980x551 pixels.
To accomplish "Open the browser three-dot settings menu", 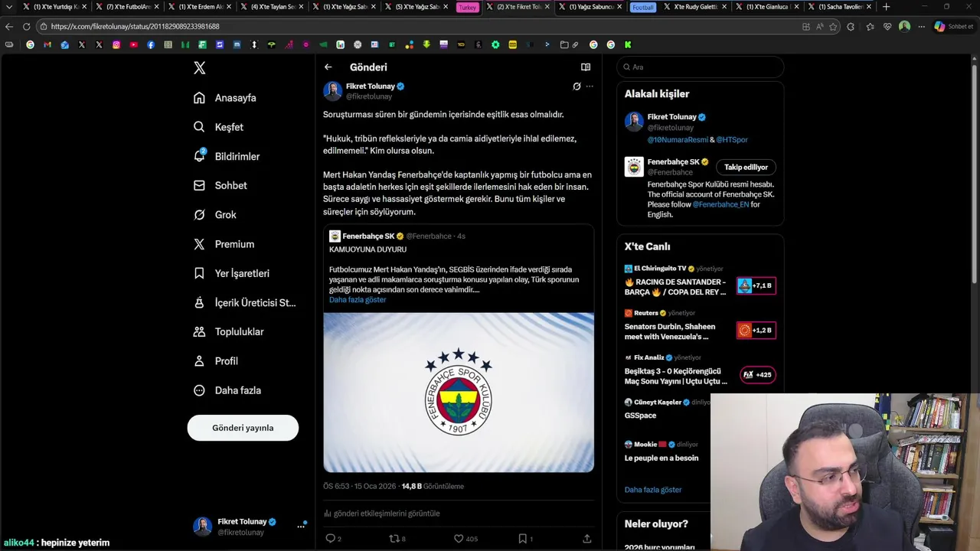I will 921,27.
